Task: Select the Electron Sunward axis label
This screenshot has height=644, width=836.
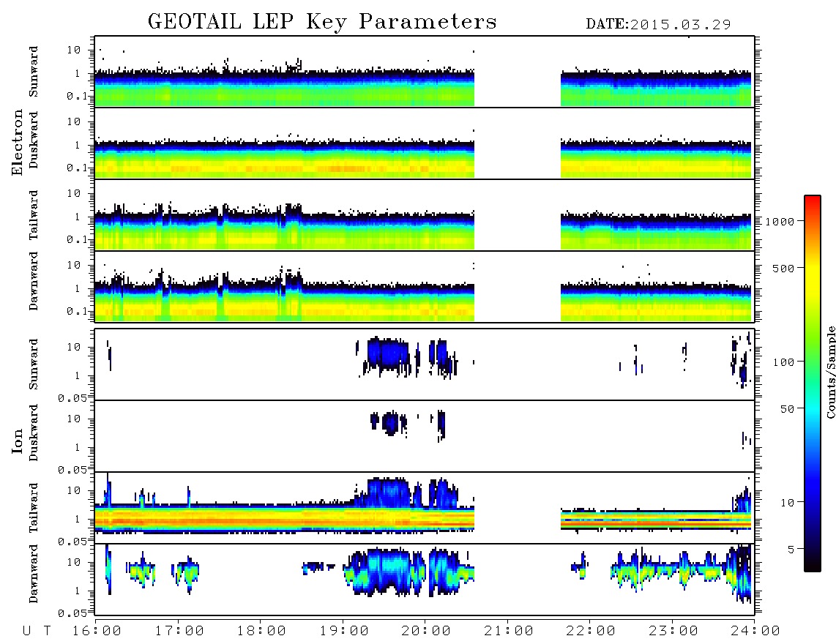Action: click(x=34, y=72)
